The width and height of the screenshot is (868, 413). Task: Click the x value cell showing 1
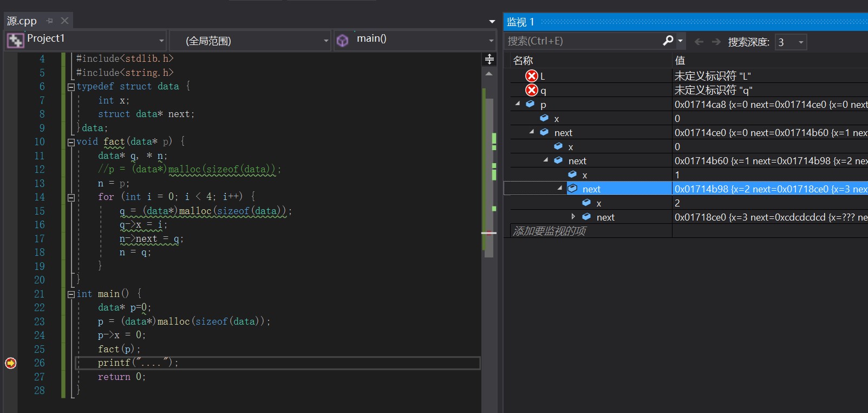pos(770,175)
